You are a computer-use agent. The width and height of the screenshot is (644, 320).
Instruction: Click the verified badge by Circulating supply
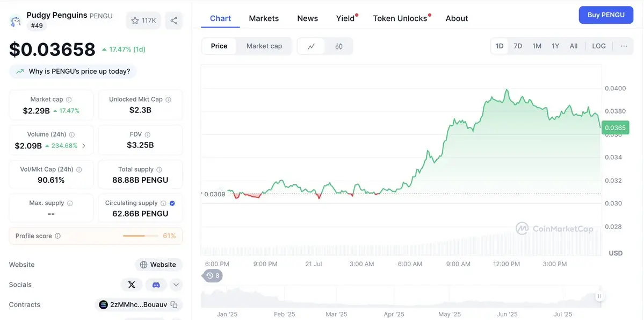point(172,203)
